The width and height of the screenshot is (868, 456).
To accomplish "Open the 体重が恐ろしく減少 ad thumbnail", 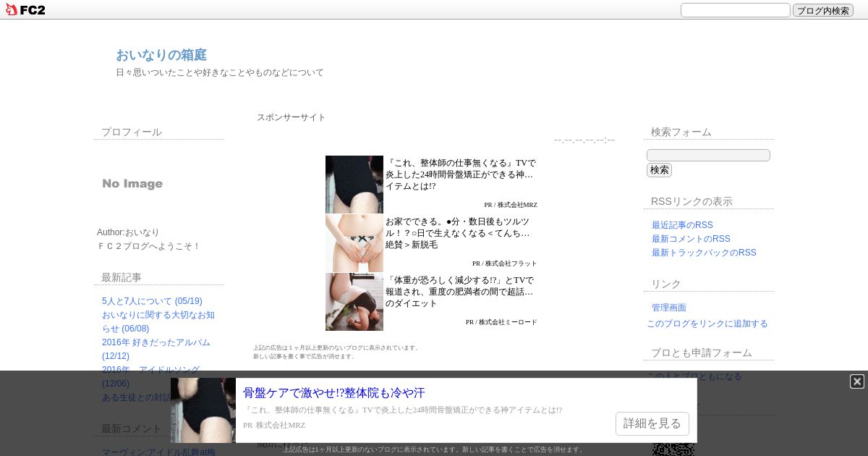I will (x=354, y=302).
